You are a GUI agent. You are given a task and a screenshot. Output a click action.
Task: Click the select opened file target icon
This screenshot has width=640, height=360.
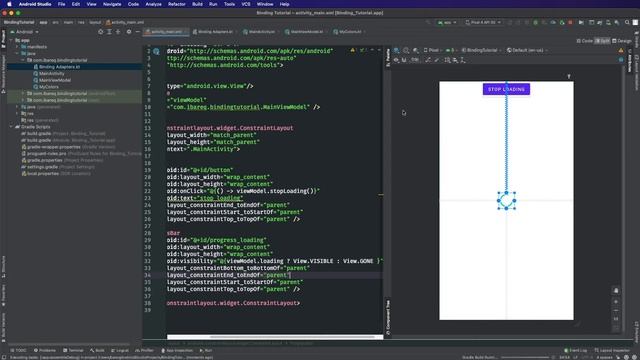coord(100,32)
